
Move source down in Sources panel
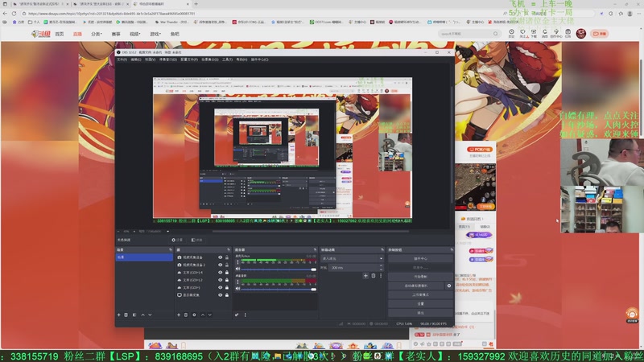210,315
